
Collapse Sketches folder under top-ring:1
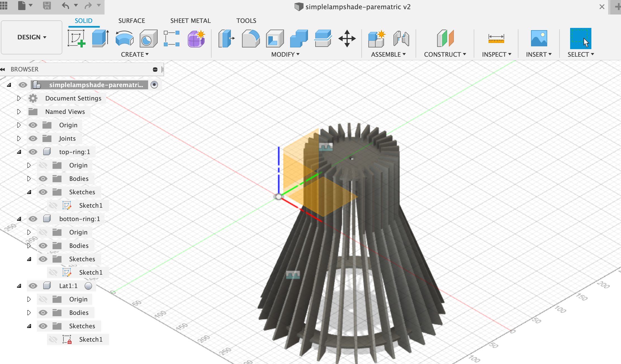pyautogui.click(x=29, y=192)
